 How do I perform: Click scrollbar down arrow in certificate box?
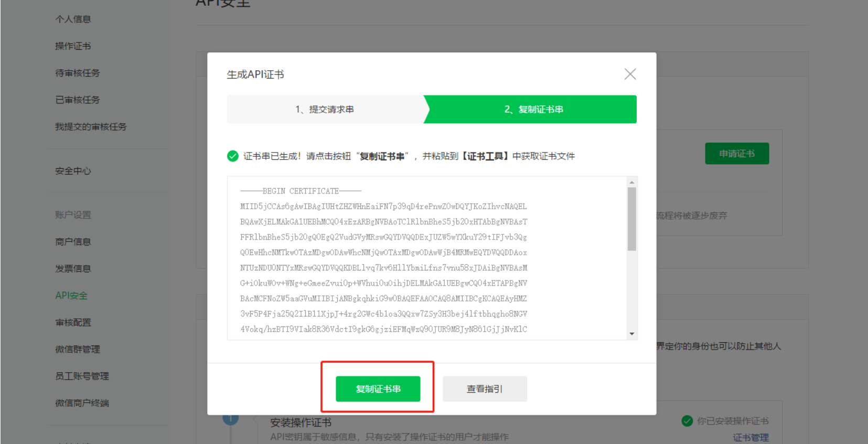pyautogui.click(x=632, y=334)
